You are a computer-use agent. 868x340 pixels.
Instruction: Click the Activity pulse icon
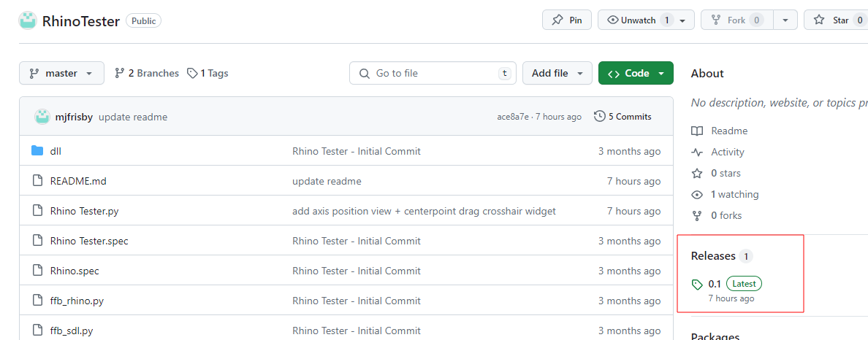click(x=697, y=152)
